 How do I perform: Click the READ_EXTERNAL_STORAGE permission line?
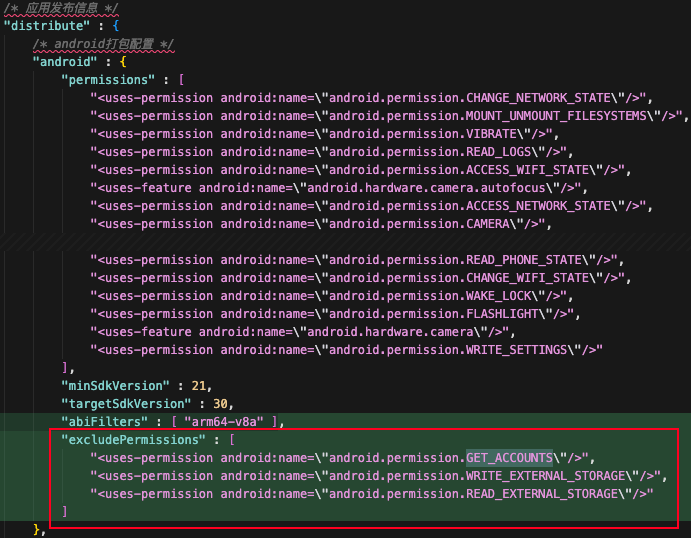[372, 494]
